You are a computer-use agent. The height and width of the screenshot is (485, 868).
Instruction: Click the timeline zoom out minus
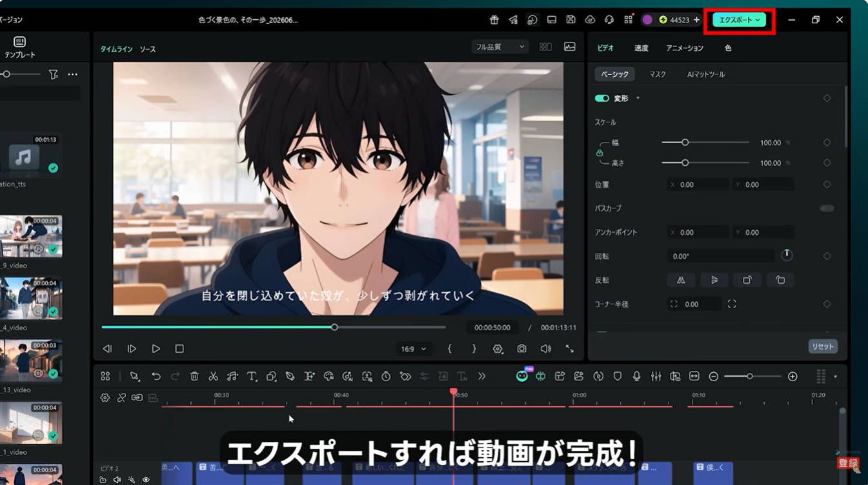713,377
